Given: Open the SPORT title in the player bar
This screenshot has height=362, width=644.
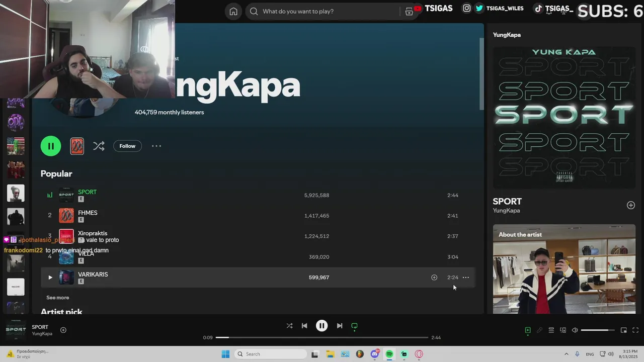Looking at the screenshot, I should pyautogui.click(x=40, y=327).
